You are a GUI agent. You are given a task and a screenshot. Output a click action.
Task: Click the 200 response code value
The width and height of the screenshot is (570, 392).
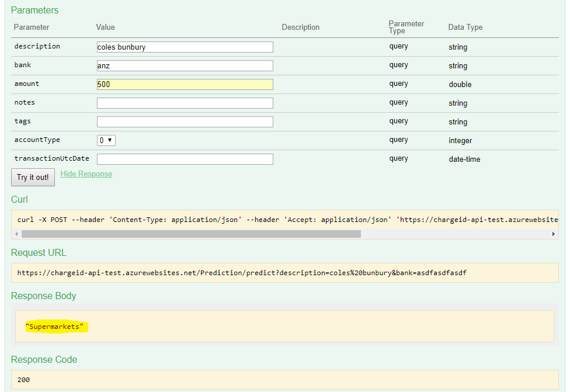(23, 380)
